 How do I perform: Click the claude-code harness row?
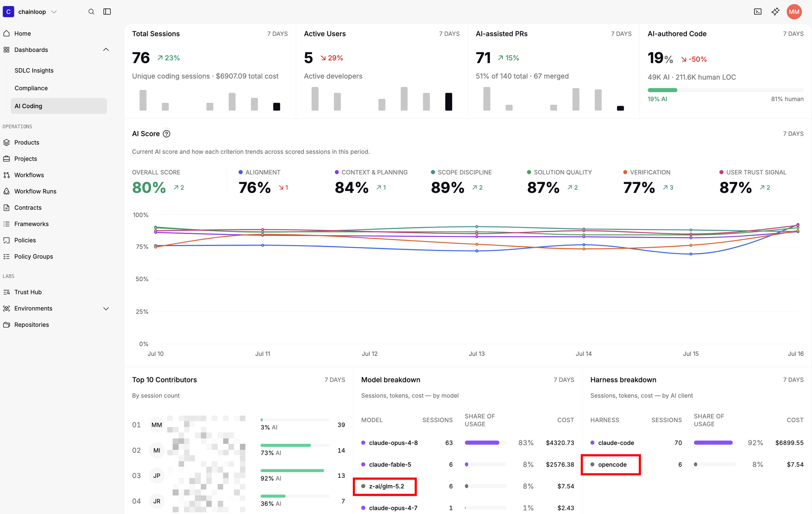pyautogui.click(x=697, y=442)
